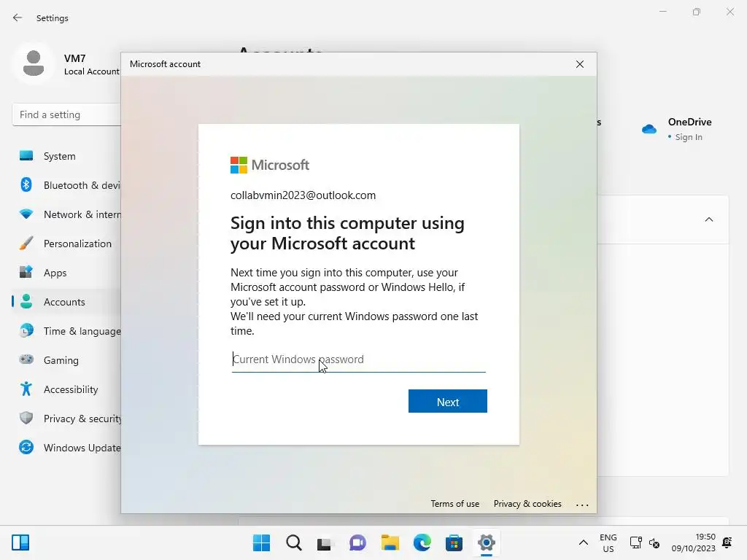Launch Microsoft Edge from taskbar
Viewport: 747px width, 560px height.
coord(422,542)
